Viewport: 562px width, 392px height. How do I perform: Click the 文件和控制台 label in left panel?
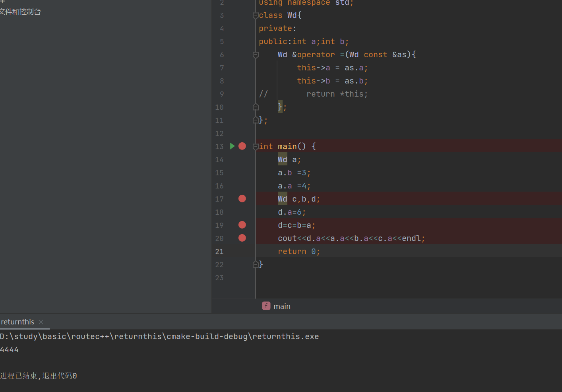pos(20,12)
